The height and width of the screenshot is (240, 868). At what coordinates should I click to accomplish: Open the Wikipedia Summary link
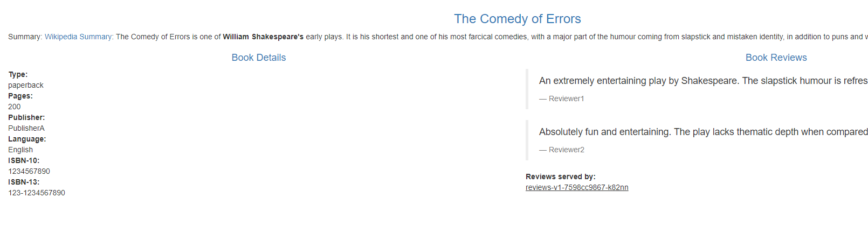78,37
